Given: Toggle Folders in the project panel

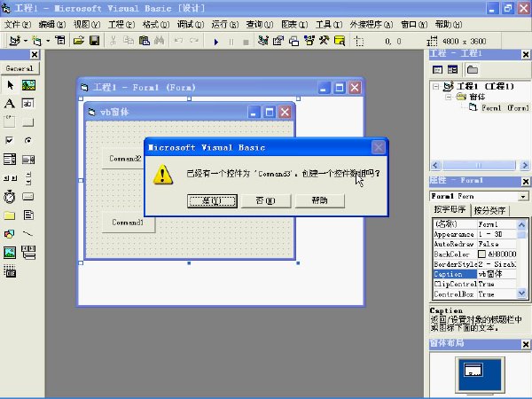Looking at the screenshot, I should point(473,70).
